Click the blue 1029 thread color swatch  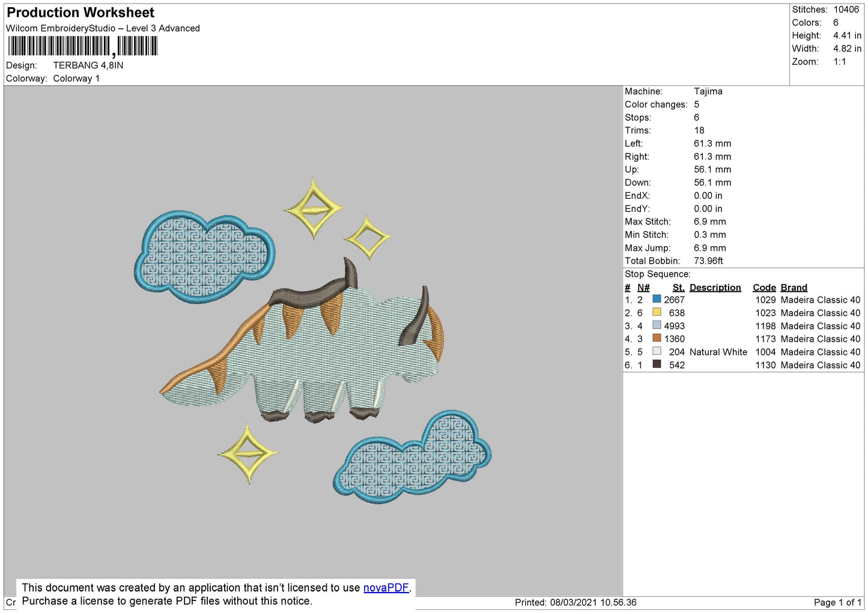(x=657, y=299)
